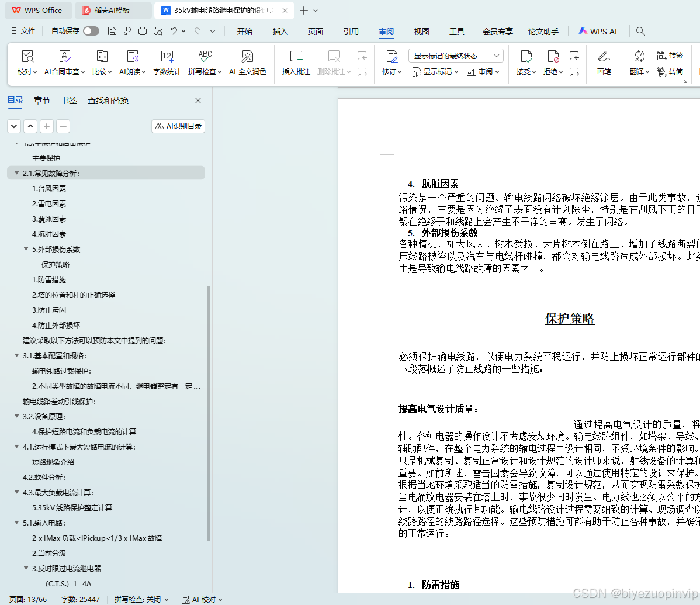
Task: Click 转繁 convert to traditional Chinese
Action: point(670,56)
